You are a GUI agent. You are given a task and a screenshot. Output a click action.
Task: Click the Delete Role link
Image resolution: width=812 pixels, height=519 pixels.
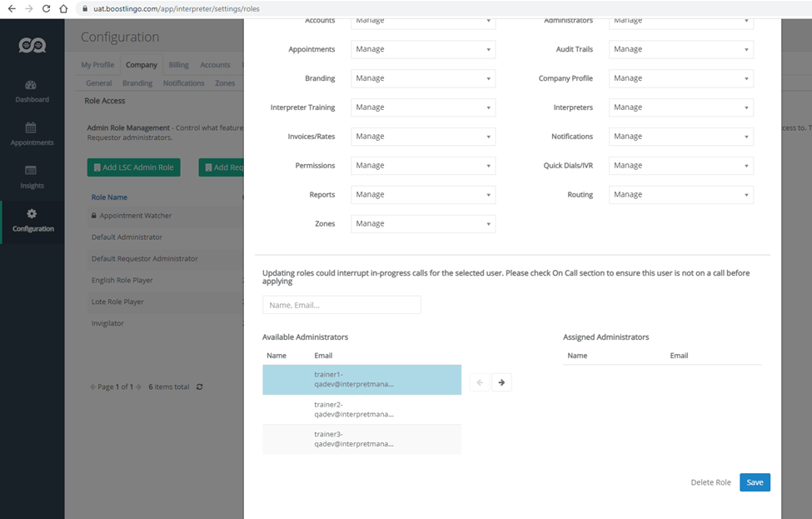point(710,482)
